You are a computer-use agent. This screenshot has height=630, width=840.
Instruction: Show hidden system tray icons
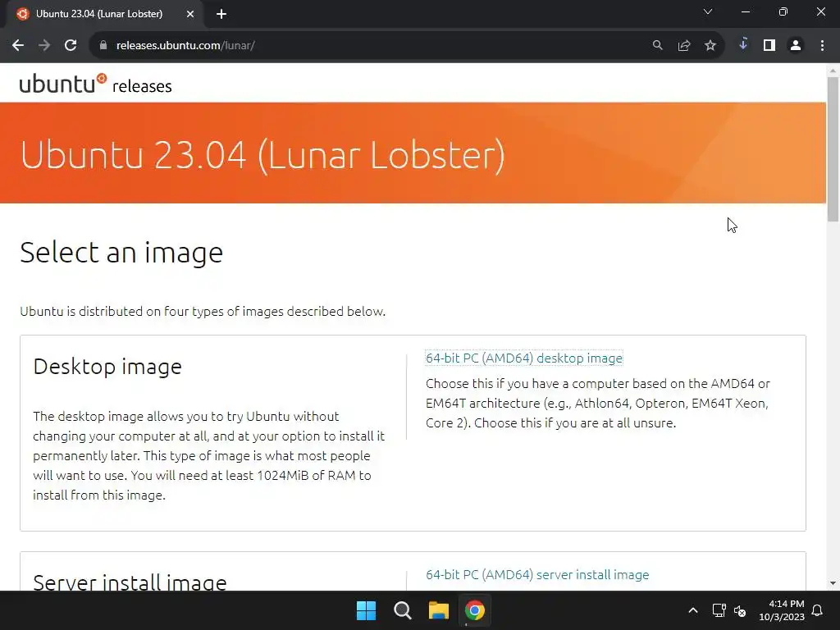692,610
